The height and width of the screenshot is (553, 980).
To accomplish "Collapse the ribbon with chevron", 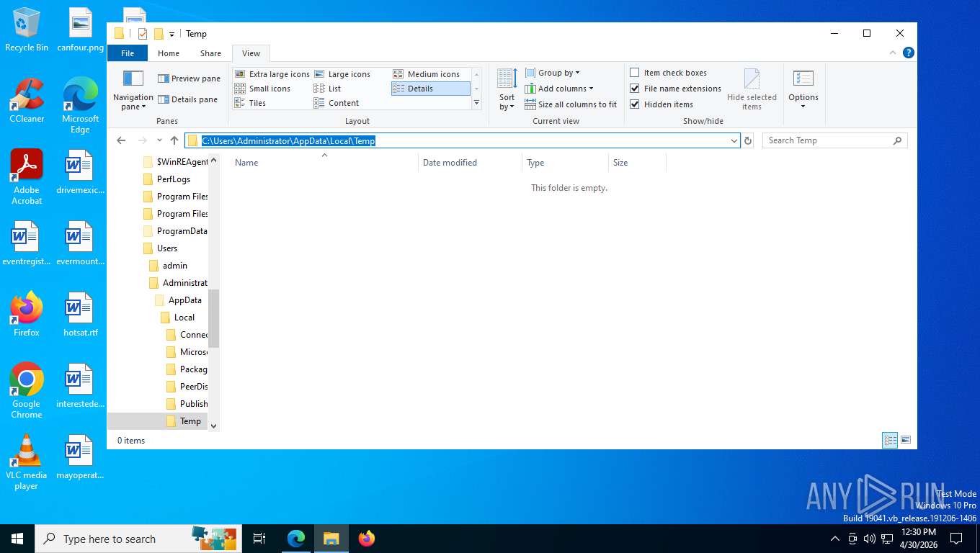I will [x=894, y=53].
